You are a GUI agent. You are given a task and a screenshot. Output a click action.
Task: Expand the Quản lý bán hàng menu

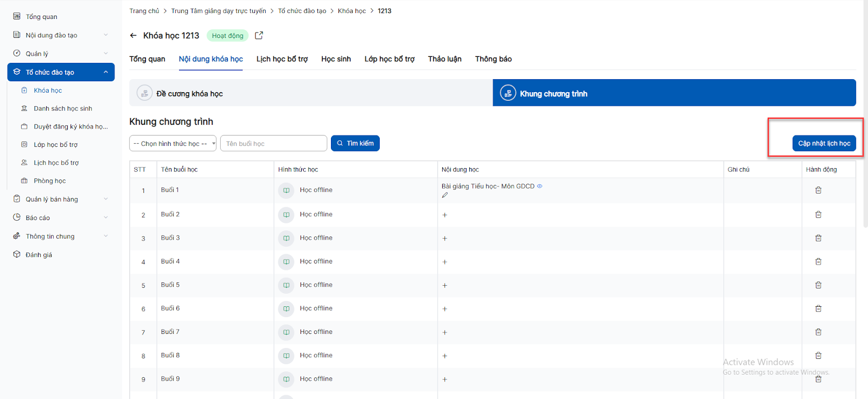[x=61, y=200]
